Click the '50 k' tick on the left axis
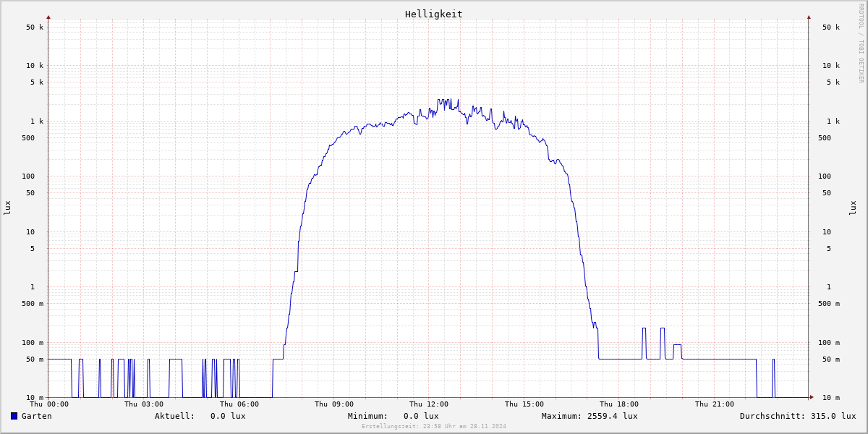868x434 pixels. [x=35, y=27]
